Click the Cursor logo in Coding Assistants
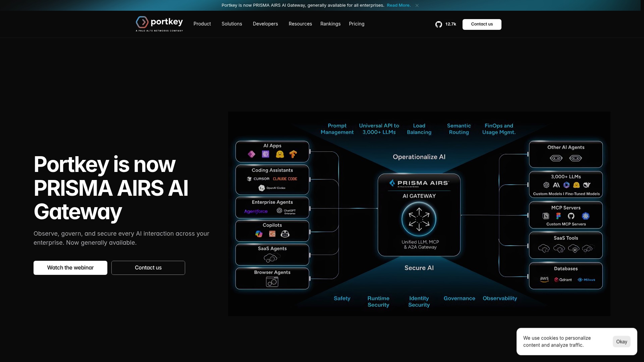This screenshot has height=362, width=644. [x=258, y=179]
